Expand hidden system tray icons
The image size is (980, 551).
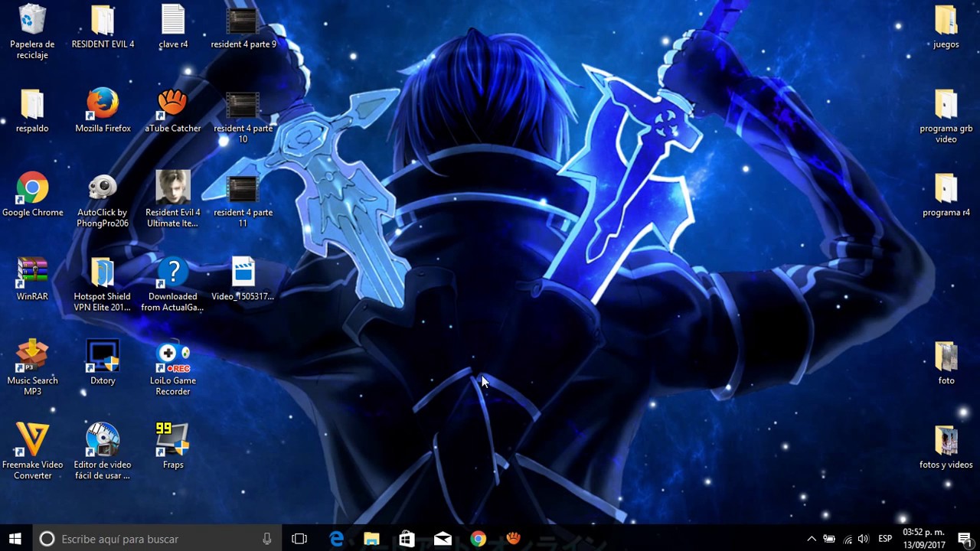click(812, 539)
